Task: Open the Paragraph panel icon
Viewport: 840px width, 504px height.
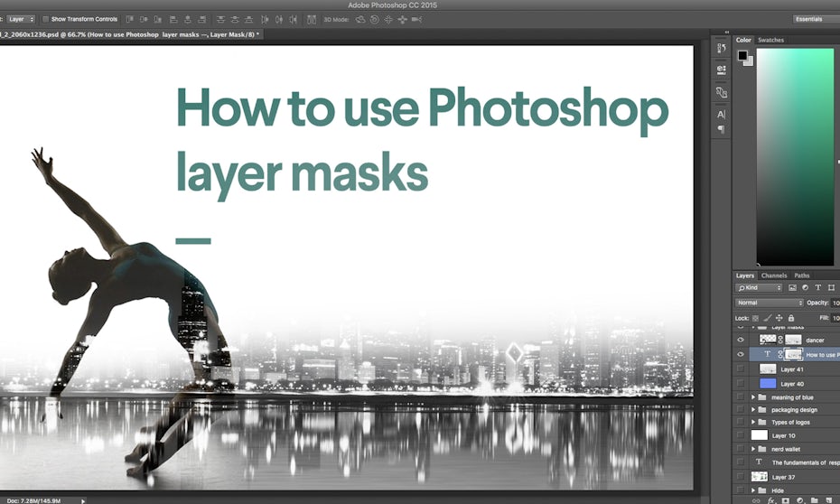Action: point(721,130)
